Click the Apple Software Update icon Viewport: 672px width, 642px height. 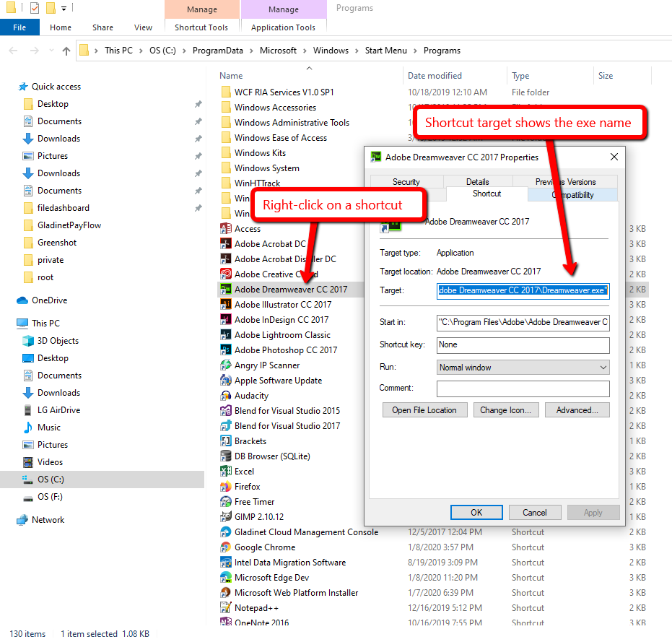point(226,381)
